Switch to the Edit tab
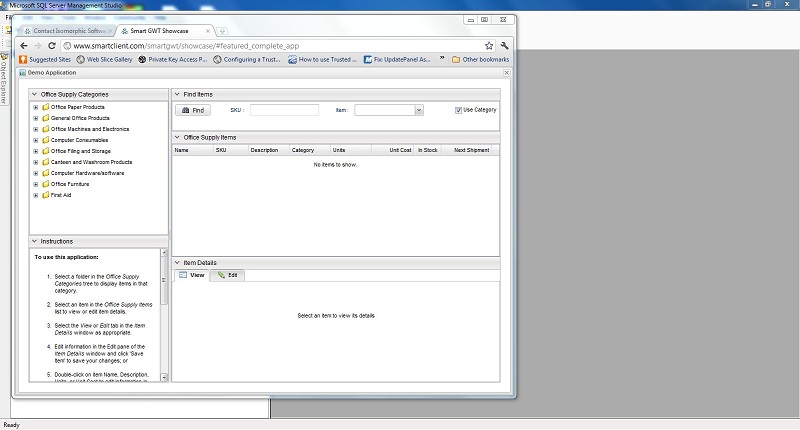Viewport: 800px width, 430px height. (x=227, y=275)
